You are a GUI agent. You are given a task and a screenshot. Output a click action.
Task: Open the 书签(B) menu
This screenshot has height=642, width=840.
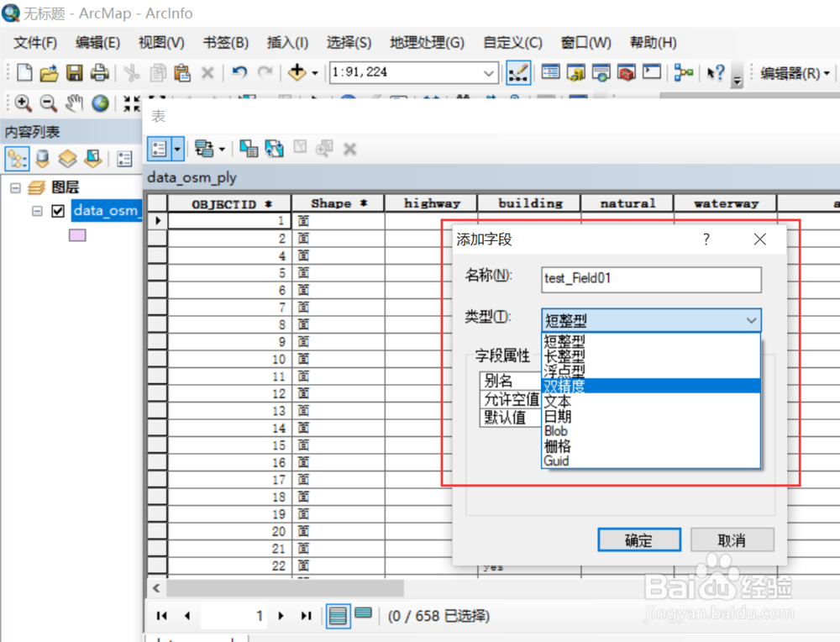(226, 42)
